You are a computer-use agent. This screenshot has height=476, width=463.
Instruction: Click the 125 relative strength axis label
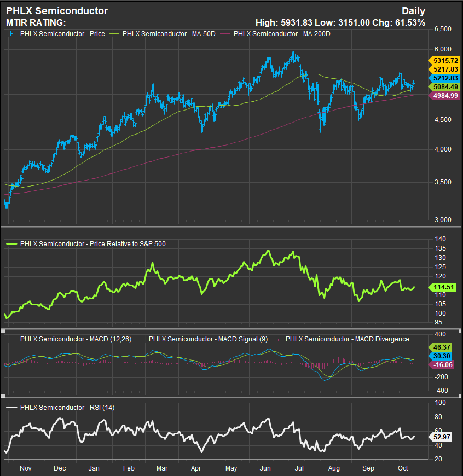coord(440,267)
